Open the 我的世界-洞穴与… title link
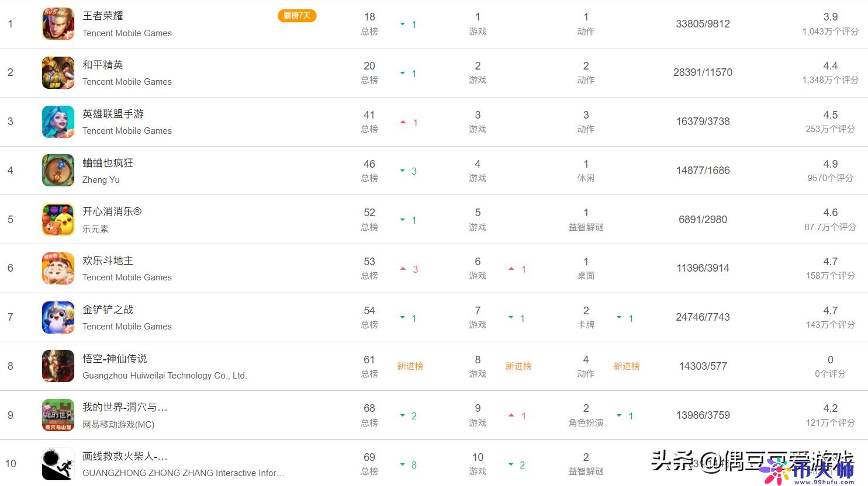This screenshot has width=868, height=486. pos(125,407)
